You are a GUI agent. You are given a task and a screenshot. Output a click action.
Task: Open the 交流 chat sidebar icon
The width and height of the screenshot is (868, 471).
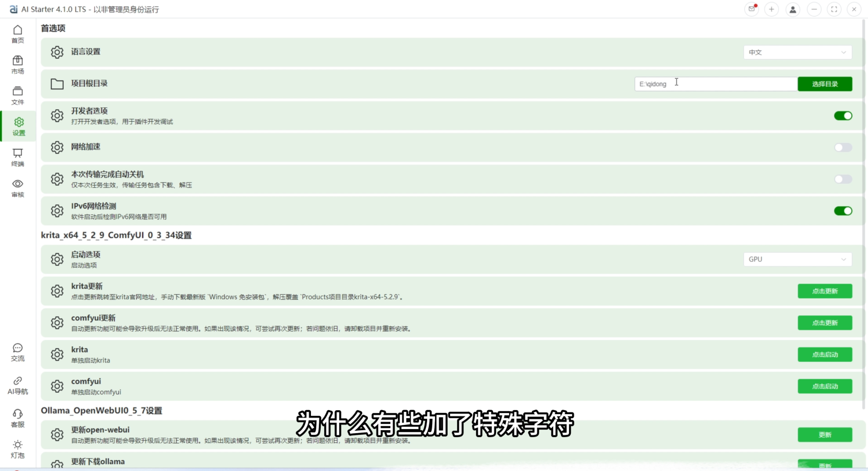[18, 352]
